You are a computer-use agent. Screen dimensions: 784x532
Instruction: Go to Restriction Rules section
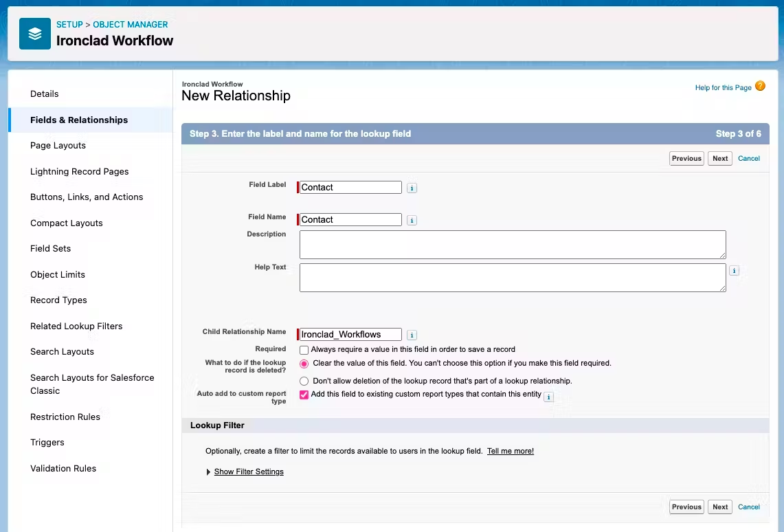[65, 417]
